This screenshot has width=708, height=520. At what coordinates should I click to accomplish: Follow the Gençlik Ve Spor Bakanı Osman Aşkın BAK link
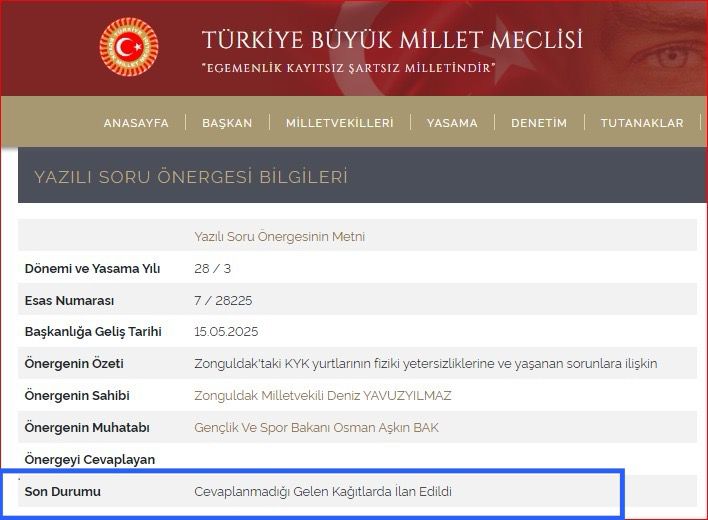(316, 427)
